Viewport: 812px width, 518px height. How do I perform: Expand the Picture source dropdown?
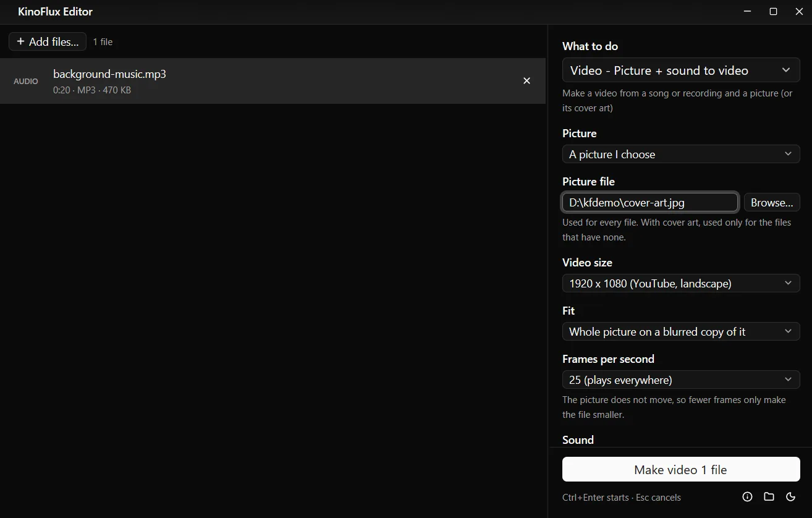click(x=681, y=155)
